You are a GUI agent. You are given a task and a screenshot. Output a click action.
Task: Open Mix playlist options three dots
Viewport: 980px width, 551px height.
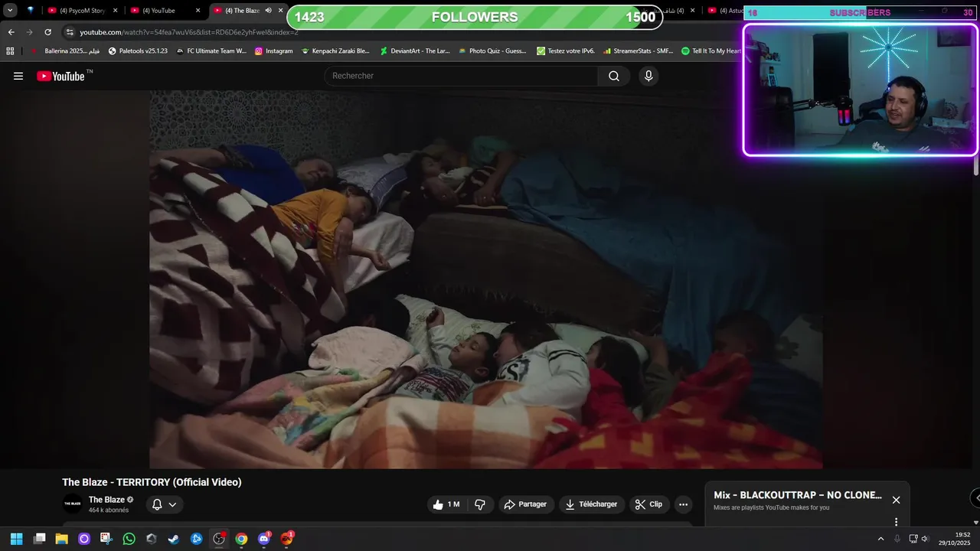pos(896,522)
